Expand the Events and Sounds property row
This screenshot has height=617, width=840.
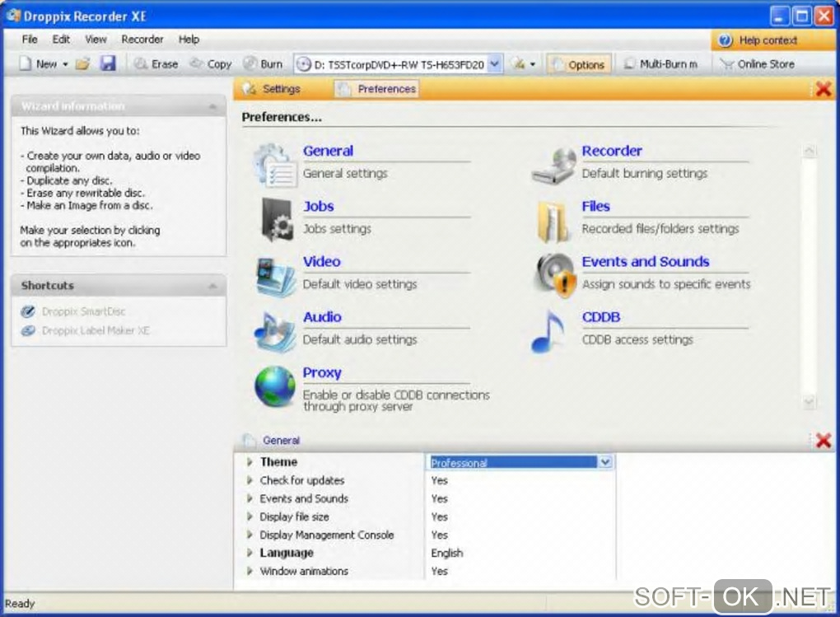pyautogui.click(x=249, y=498)
